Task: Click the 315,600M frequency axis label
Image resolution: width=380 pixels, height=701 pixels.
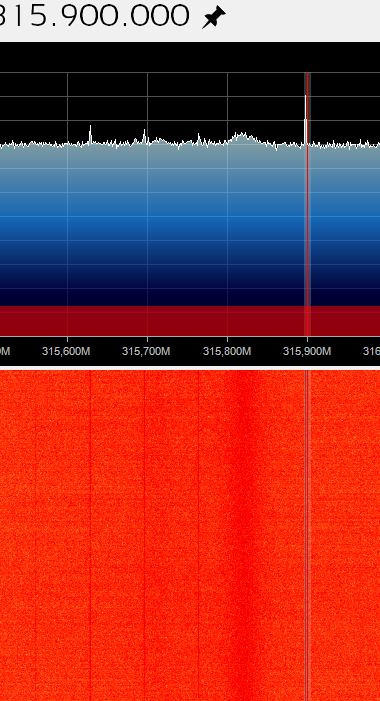Action: pos(66,351)
